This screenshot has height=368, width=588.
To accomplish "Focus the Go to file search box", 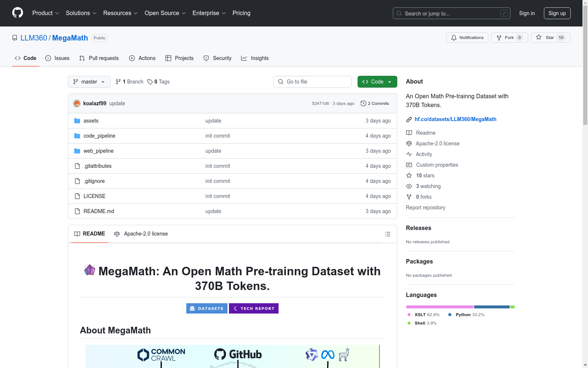I will (312, 82).
